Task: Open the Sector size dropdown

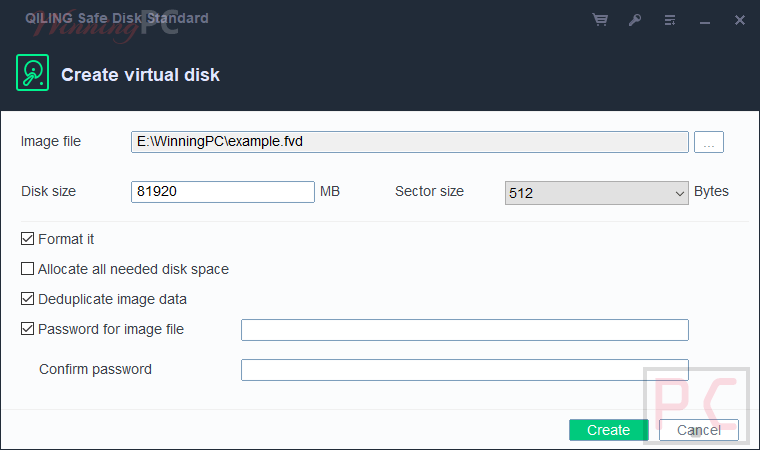Action: (x=596, y=193)
